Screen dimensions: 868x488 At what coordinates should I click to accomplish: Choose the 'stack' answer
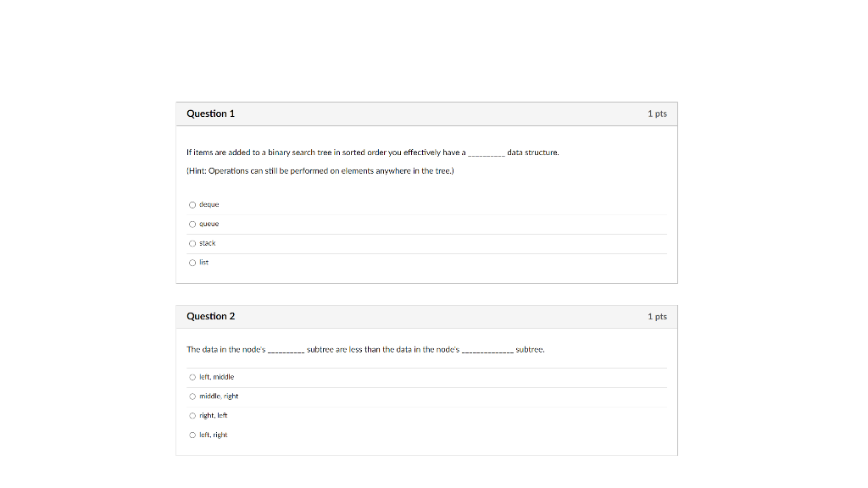point(192,243)
